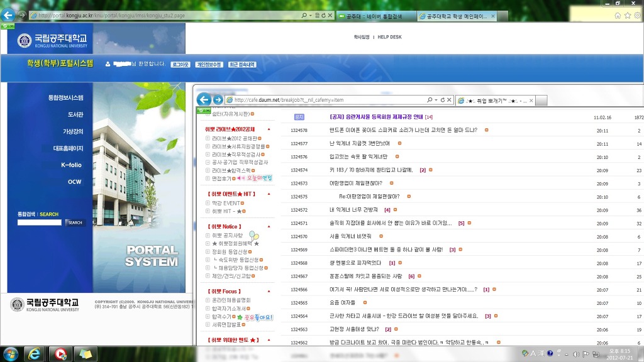The image size is (644, 362).
Task: Open K-folio in the portal sidebar
Action: 72,165
